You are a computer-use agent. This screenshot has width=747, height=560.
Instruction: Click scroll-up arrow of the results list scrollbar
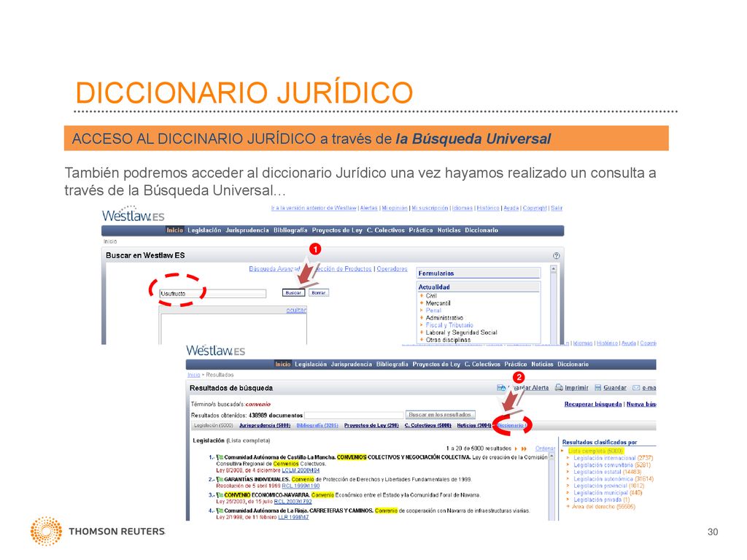click(552, 456)
